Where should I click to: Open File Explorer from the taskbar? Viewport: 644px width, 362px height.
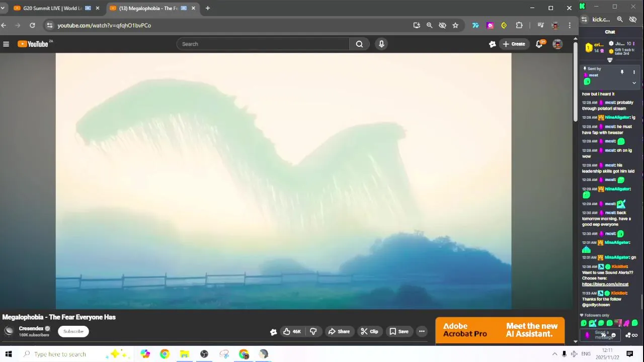(x=184, y=354)
